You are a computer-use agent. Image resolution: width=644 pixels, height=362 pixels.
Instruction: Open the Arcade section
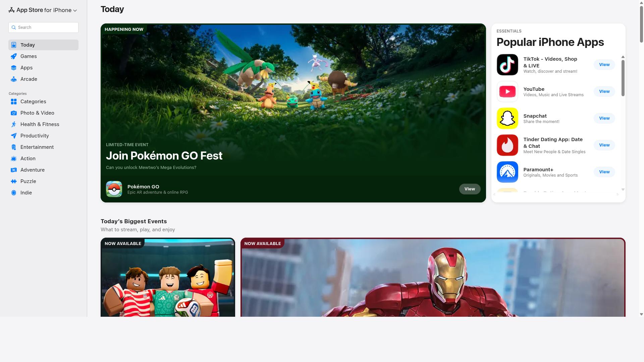coord(43,79)
